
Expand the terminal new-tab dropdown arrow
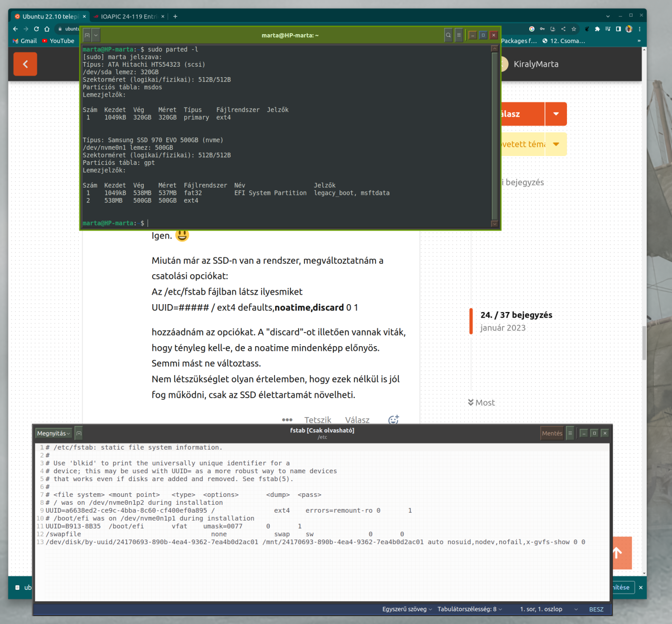(x=96, y=35)
